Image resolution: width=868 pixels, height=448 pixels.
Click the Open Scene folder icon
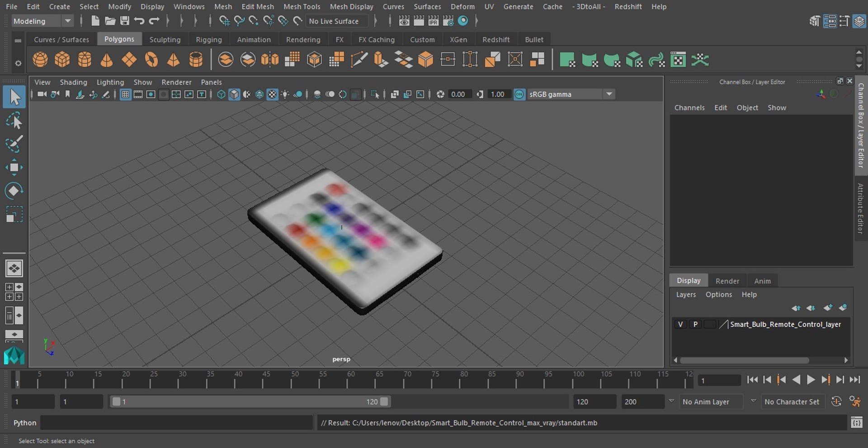click(110, 21)
